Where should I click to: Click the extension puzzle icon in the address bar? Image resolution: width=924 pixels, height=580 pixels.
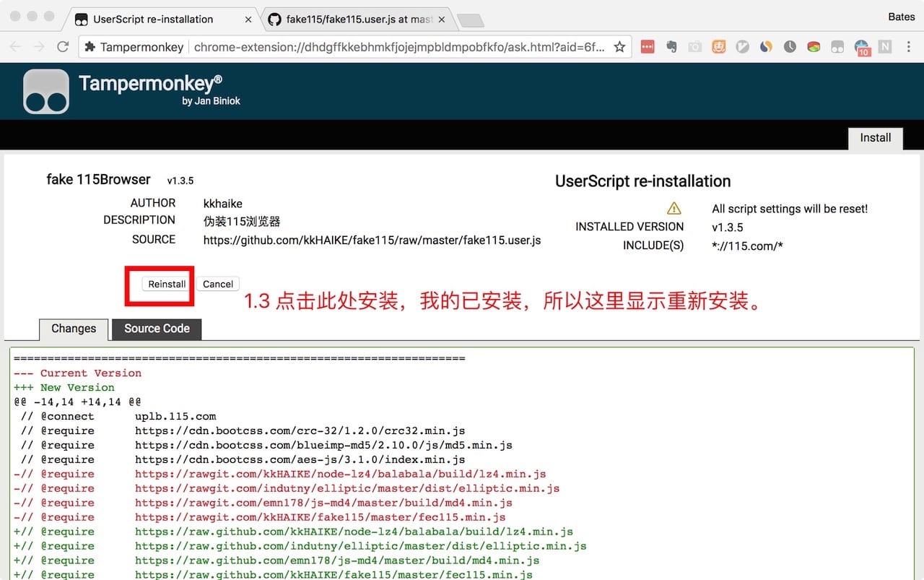[90, 47]
